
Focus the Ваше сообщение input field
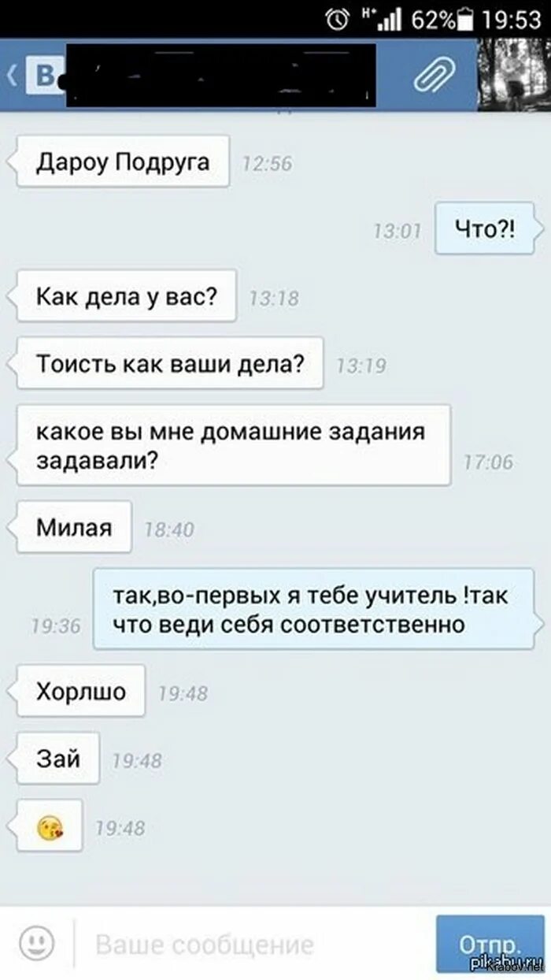(252, 944)
